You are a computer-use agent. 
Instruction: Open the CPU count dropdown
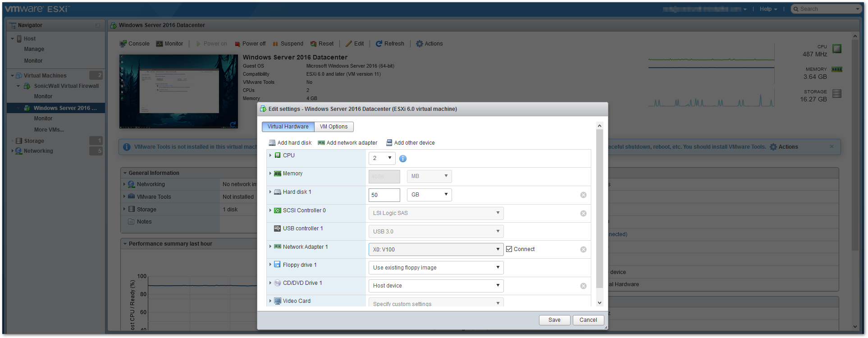coord(382,158)
